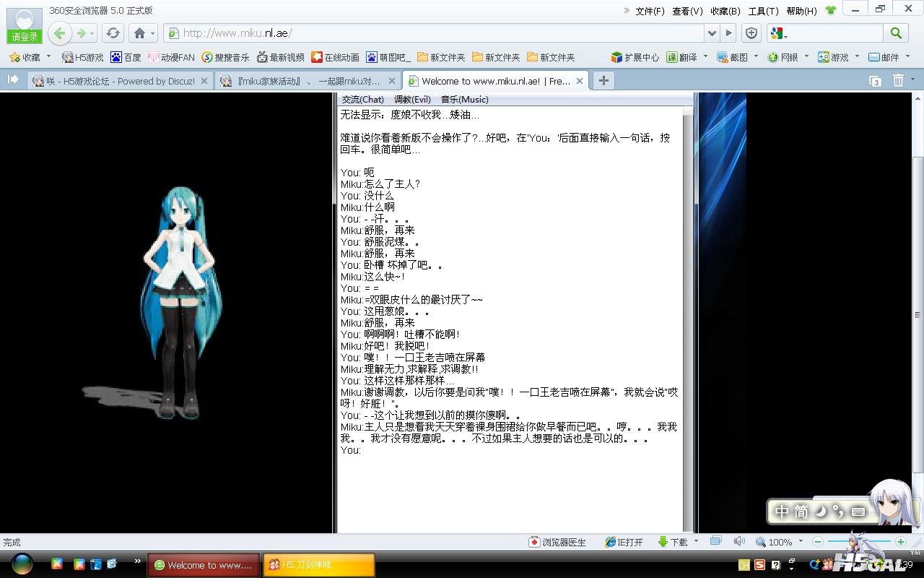Image resolution: width=924 pixels, height=578 pixels.
Task: Close the Welcome to www.miku.nl.ae tab
Action: (579, 81)
